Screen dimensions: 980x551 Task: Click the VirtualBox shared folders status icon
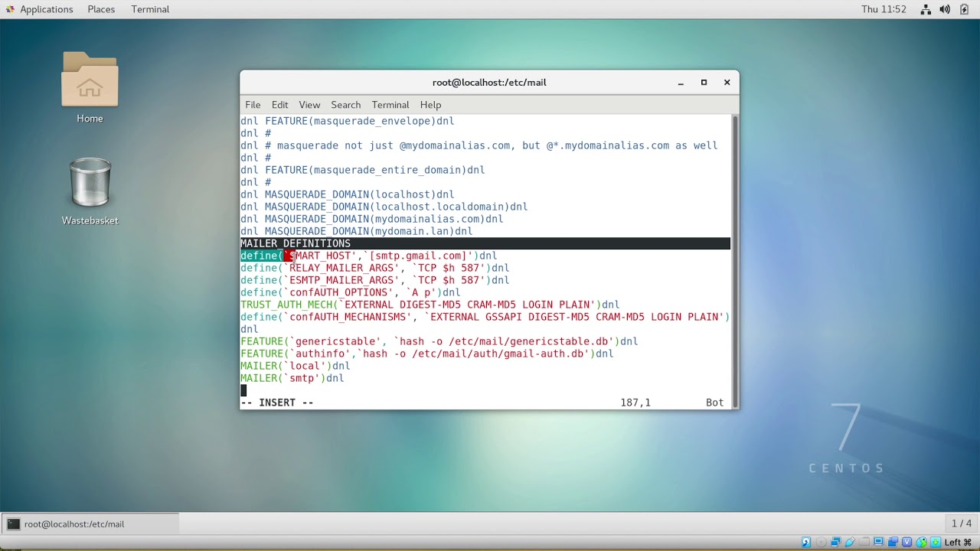click(864, 543)
